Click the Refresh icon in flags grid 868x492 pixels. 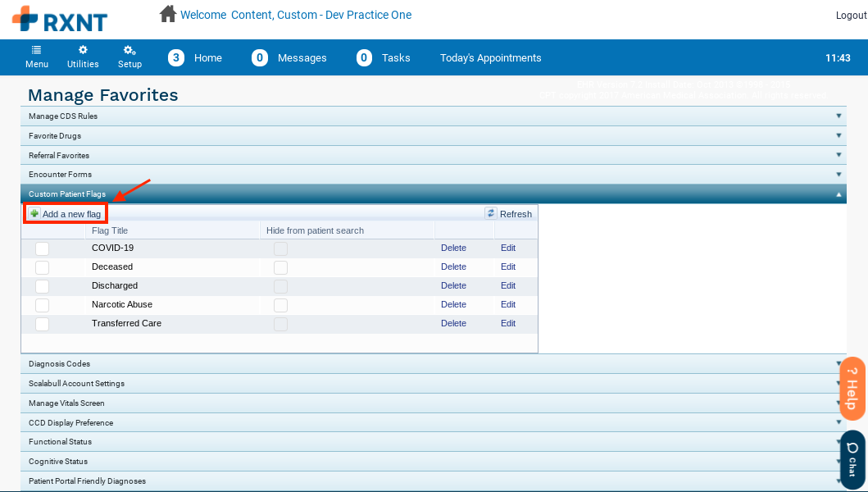coord(491,213)
